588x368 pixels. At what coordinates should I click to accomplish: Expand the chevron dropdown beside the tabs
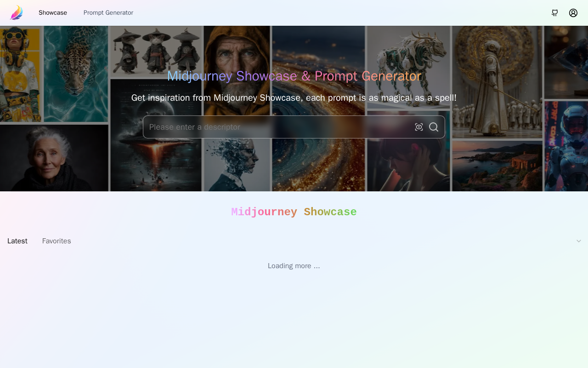(579, 241)
